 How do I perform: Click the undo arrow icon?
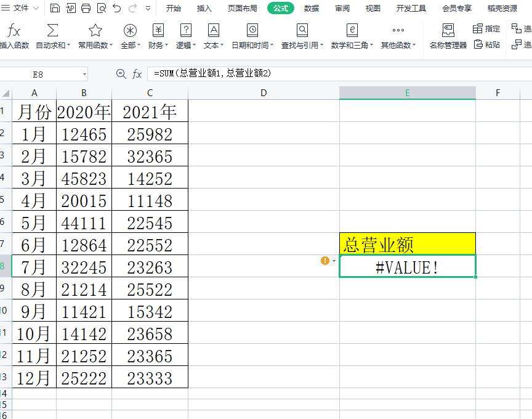117,8
